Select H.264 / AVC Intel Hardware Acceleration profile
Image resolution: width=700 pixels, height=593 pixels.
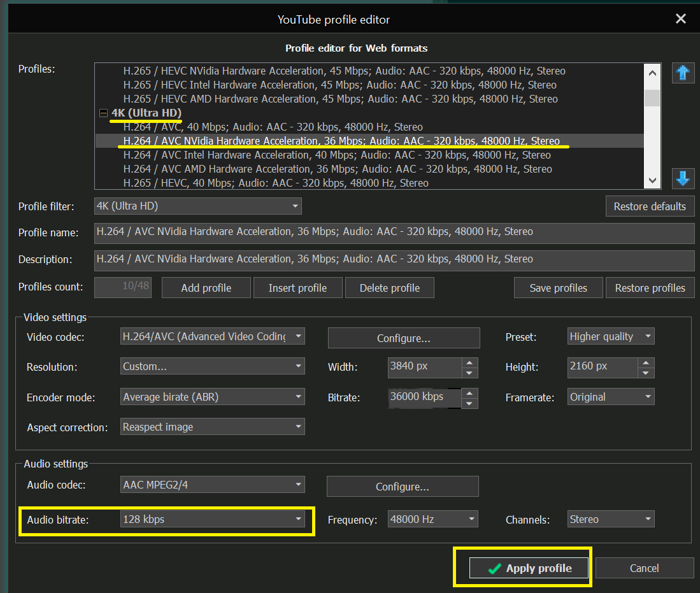tap(337, 155)
